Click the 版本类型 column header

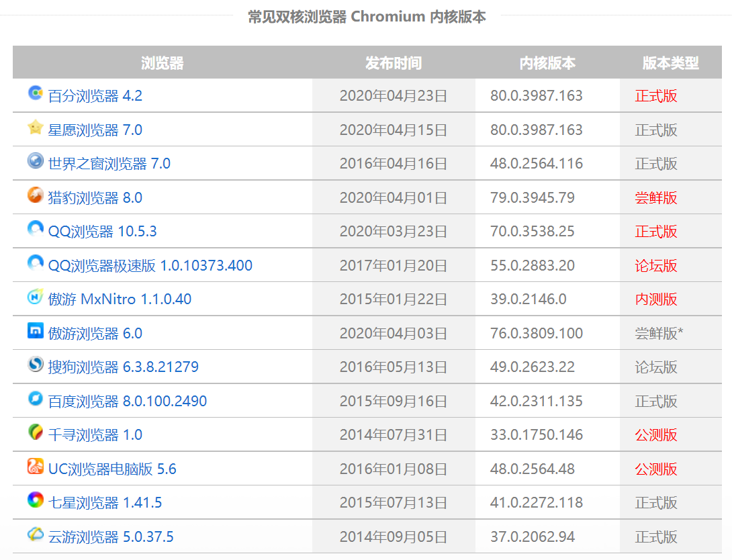670,63
